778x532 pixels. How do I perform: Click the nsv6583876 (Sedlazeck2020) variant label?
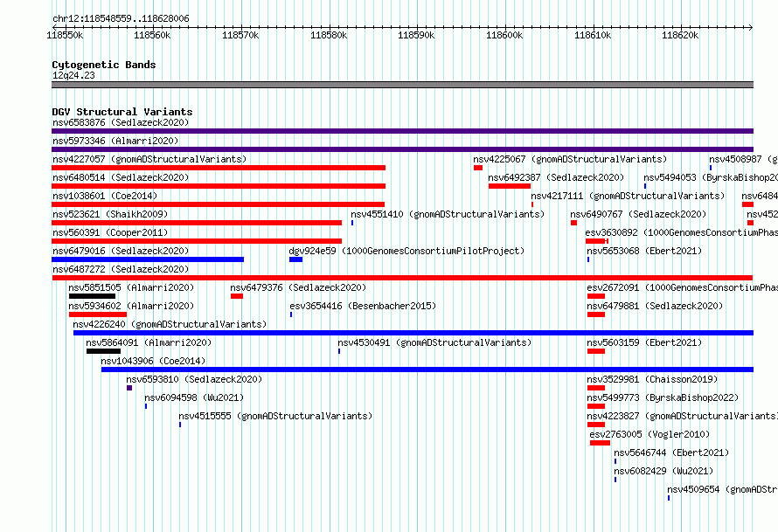121,122
